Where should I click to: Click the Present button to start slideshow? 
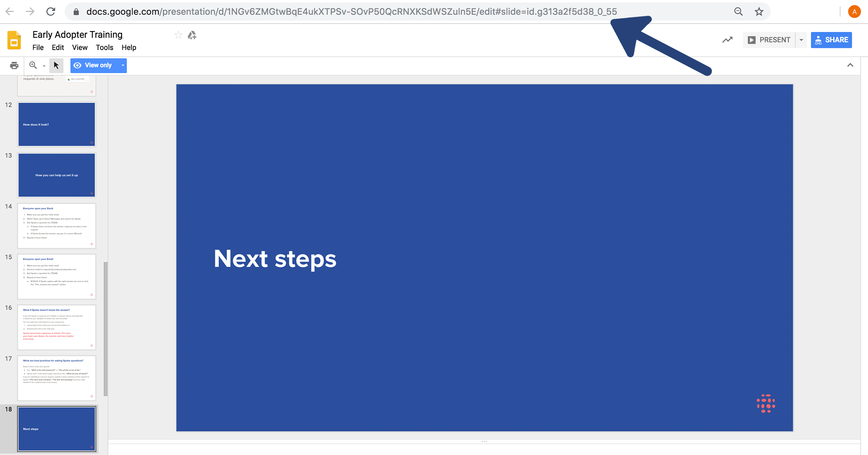[x=769, y=40]
